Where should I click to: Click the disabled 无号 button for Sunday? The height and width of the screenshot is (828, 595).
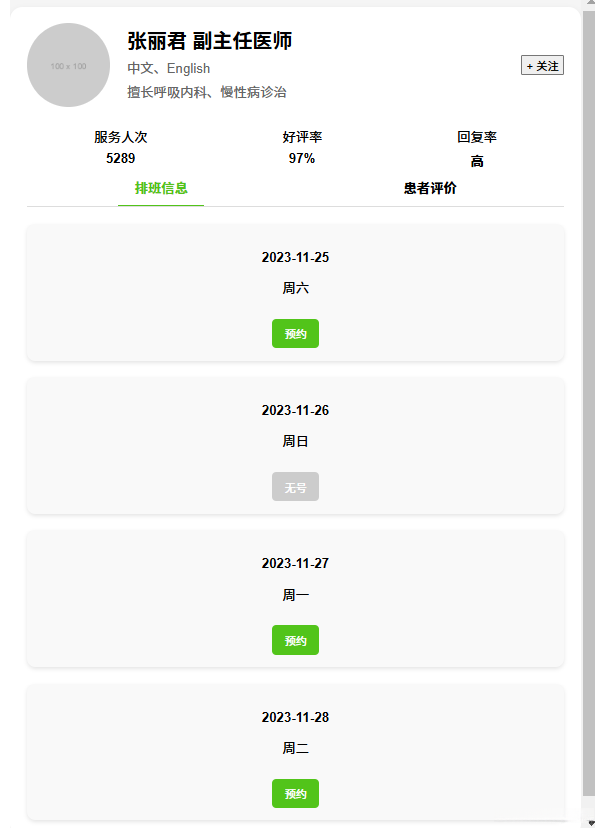pyautogui.click(x=295, y=487)
